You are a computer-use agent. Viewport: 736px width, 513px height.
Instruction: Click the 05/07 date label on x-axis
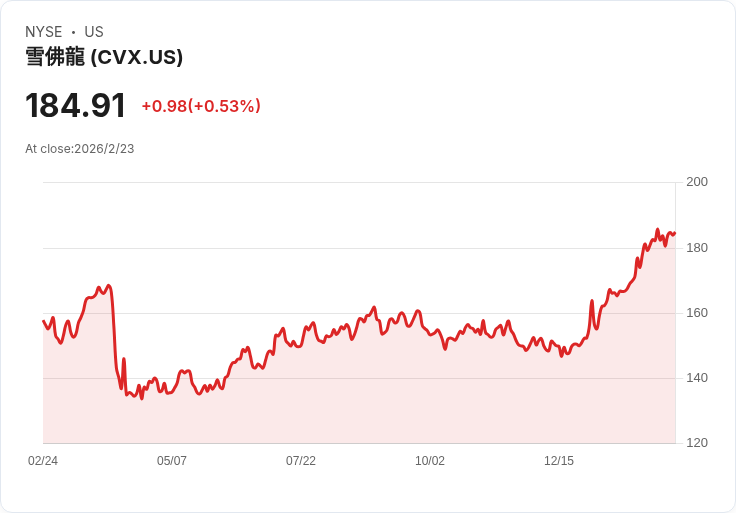click(172, 461)
